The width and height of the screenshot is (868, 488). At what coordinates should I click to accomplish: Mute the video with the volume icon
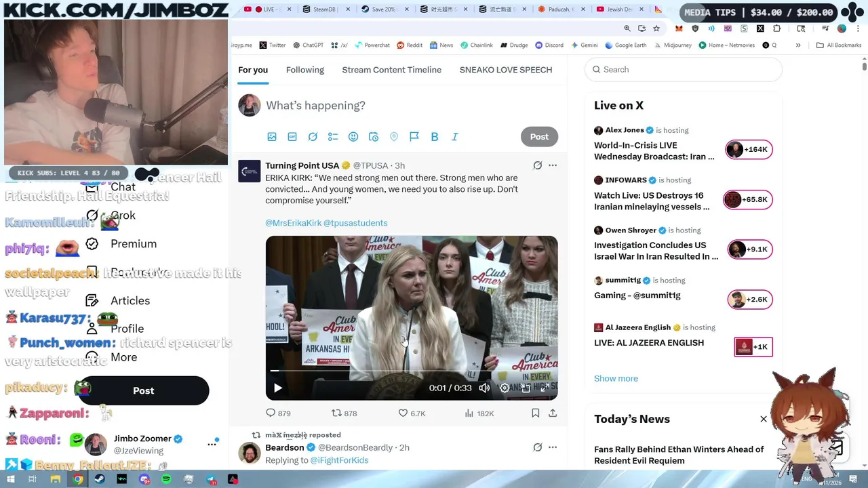(x=484, y=388)
